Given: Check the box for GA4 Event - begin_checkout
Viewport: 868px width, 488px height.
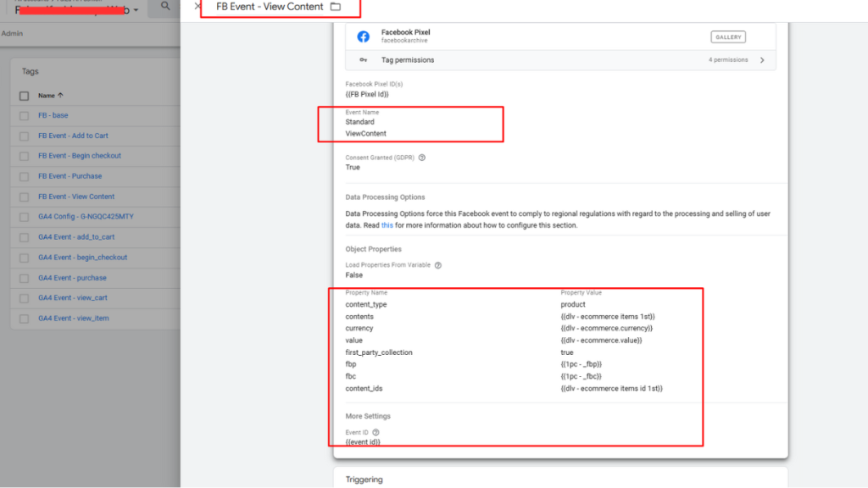Looking at the screenshot, I should pos(24,258).
